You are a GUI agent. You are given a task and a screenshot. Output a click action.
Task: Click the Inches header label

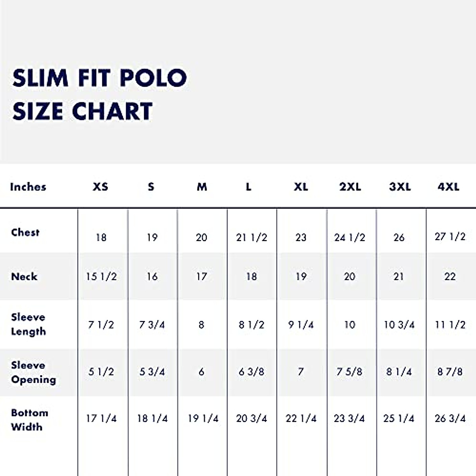coord(28,187)
